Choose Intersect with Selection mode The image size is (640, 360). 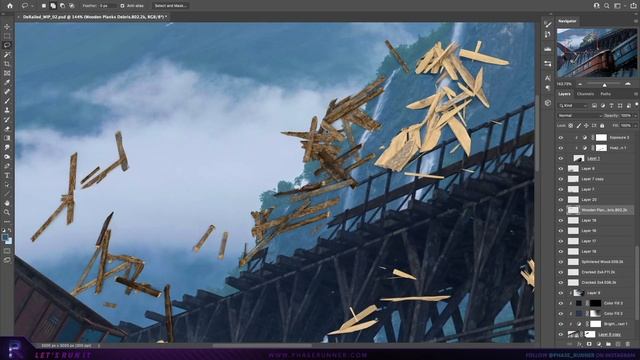[71, 6]
